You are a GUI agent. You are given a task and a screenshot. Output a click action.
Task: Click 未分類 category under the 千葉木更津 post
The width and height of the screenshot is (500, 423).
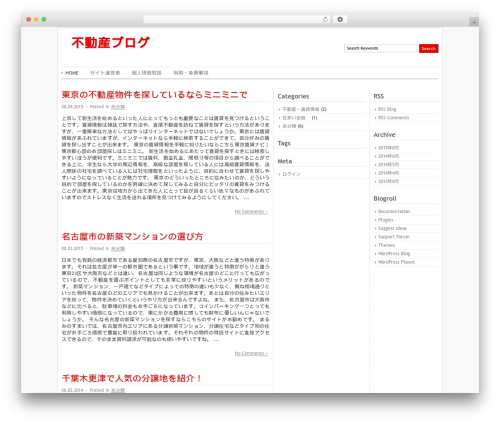point(118,390)
